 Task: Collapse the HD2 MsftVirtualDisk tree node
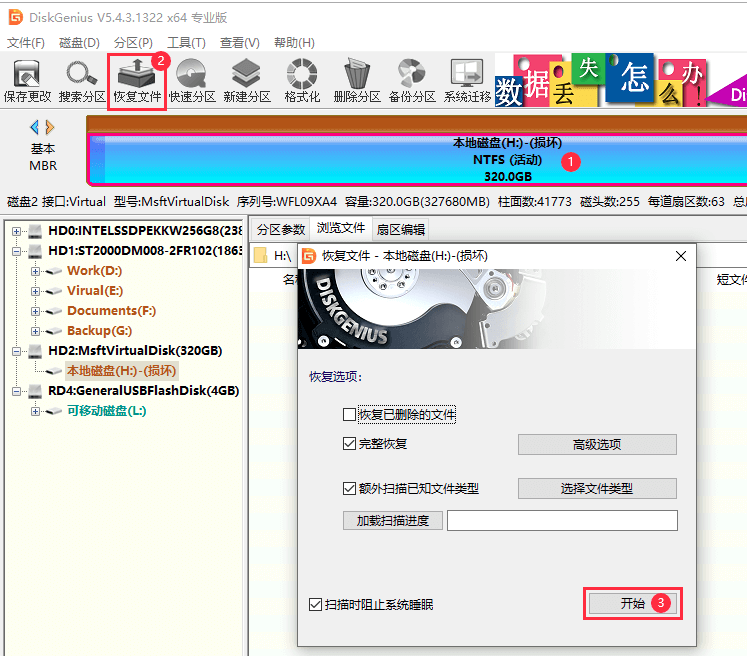(17, 352)
